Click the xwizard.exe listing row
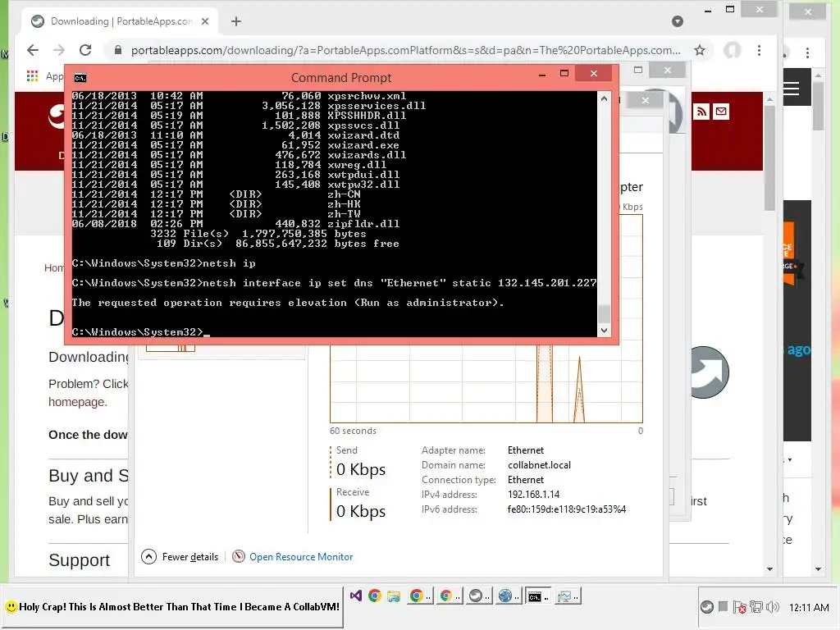Screen dimensions: 840x630 pos(235,145)
